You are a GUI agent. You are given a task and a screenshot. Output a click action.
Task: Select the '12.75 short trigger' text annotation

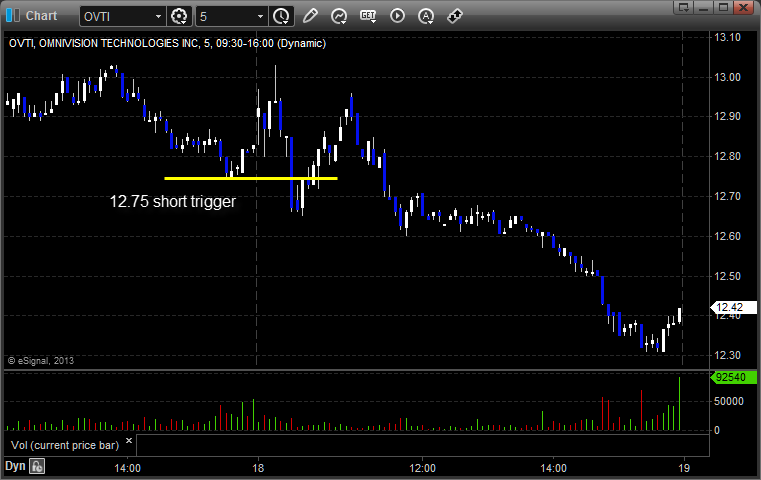173,201
